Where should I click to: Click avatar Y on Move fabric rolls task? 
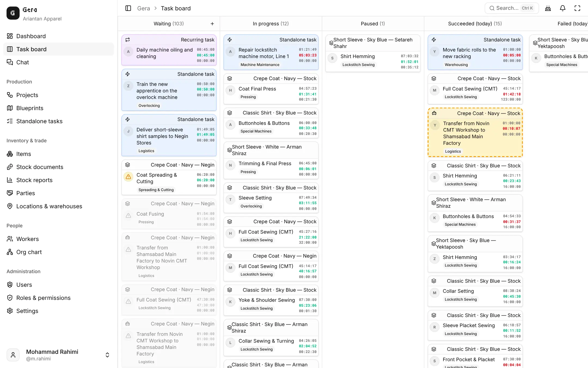(434, 52)
